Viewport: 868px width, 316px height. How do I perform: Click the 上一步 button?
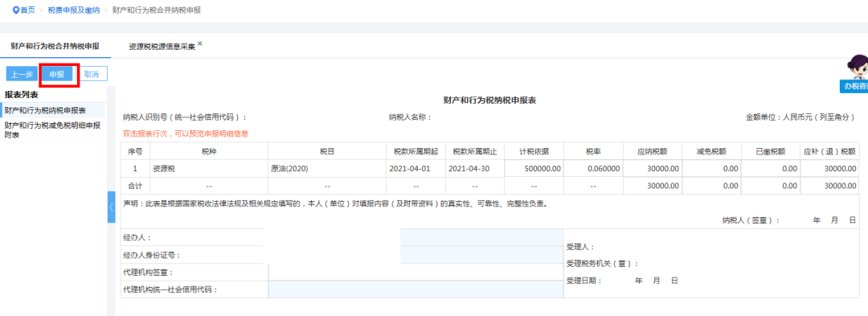coord(23,74)
